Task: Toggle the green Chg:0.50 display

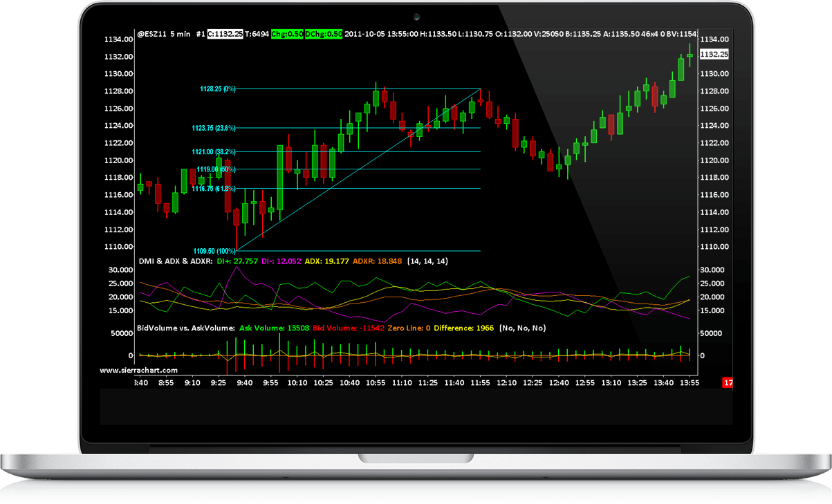Action: tap(288, 32)
